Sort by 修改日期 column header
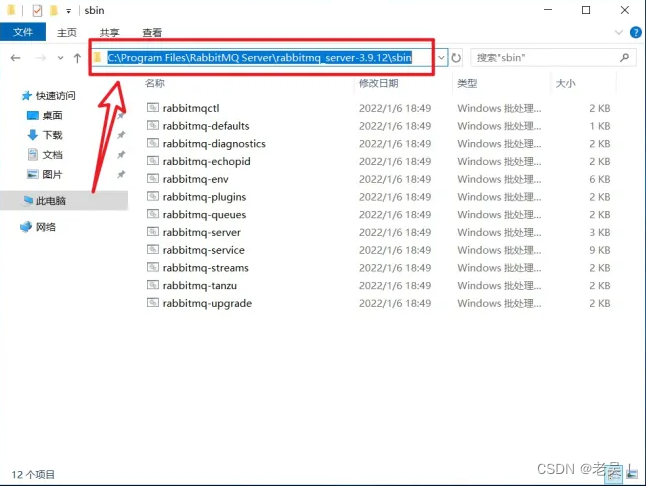 pyautogui.click(x=379, y=83)
